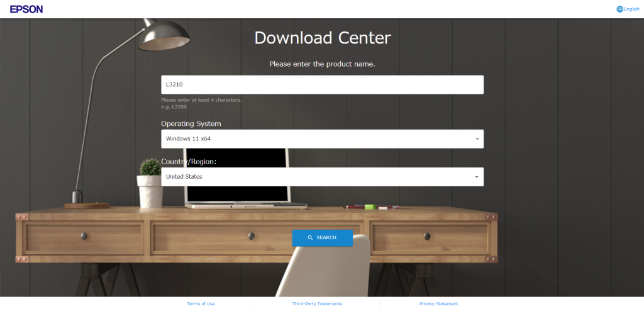The width and height of the screenshot is (644, 309).
Task: Click the Country/Region dropdown arrow
Action: [477, 177]
